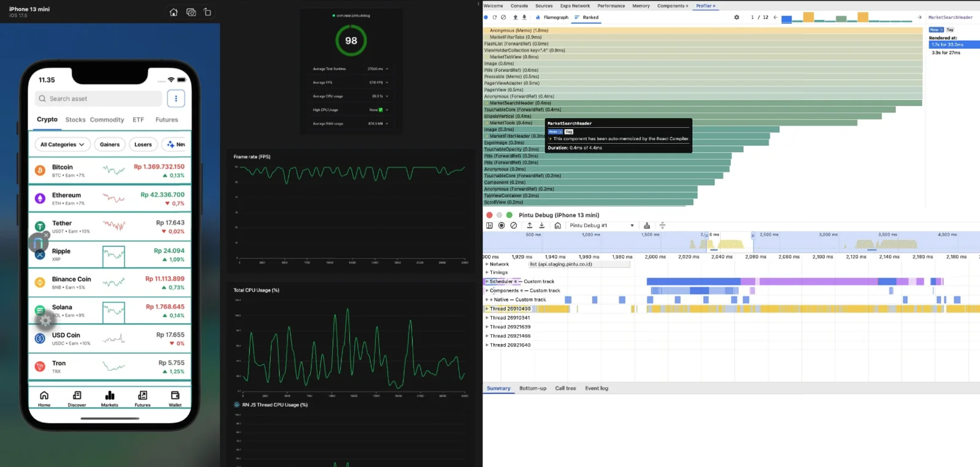This screenshot has height=467, width=980.
Task: Open Profiler settings gear
Action: pyautogui.click(x=736, y=17)
